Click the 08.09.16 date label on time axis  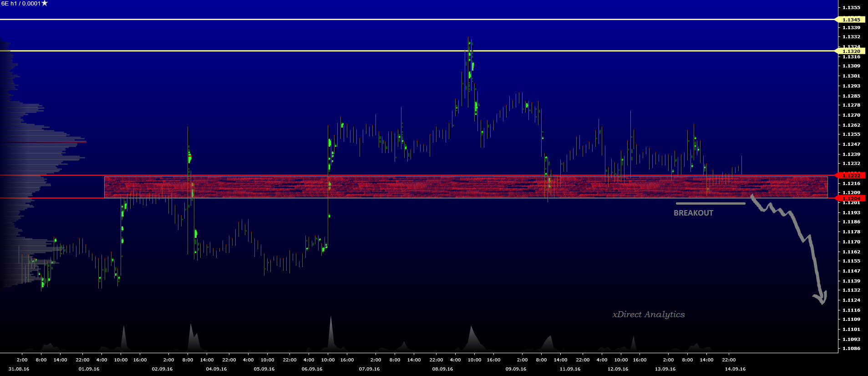[442, 369]
